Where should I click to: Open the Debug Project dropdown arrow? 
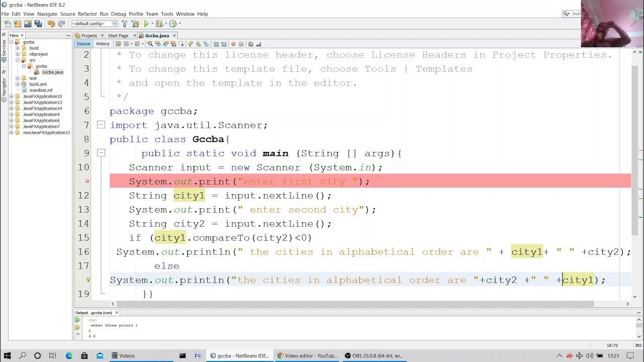tap(166, 24)
